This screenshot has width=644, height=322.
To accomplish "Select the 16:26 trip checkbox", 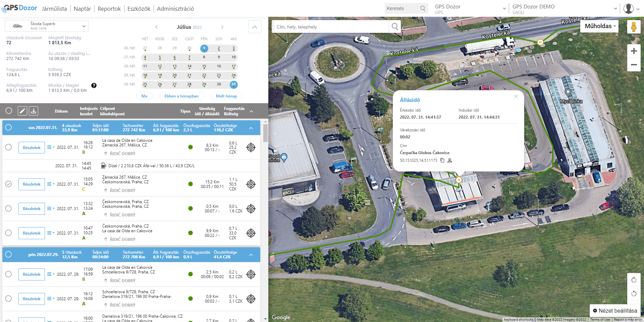I will 8,147.
